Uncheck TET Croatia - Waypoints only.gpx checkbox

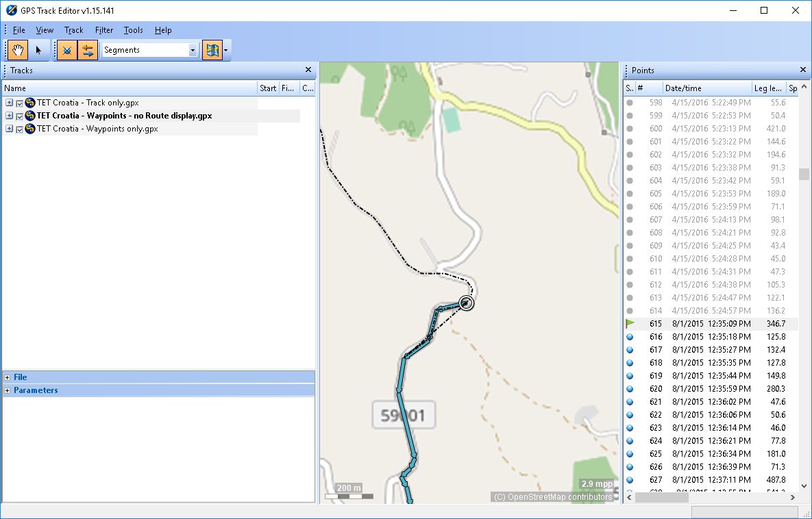point(19,129)
